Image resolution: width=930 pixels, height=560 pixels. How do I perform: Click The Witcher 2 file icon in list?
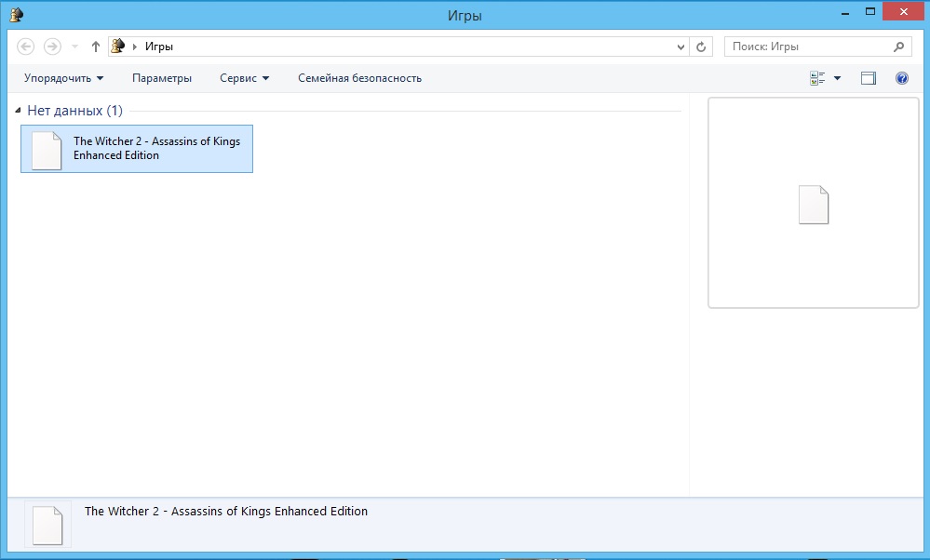tap(47, 151)
